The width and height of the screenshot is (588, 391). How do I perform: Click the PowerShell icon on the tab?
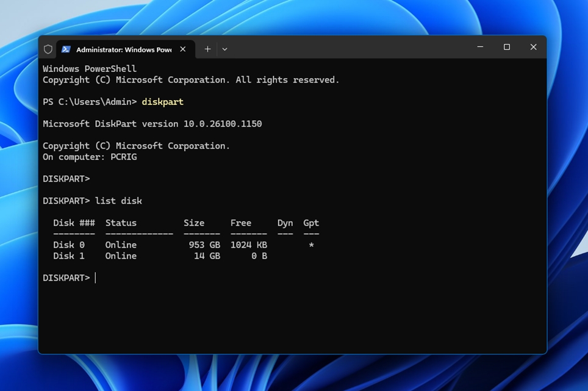tap(66, 49)
